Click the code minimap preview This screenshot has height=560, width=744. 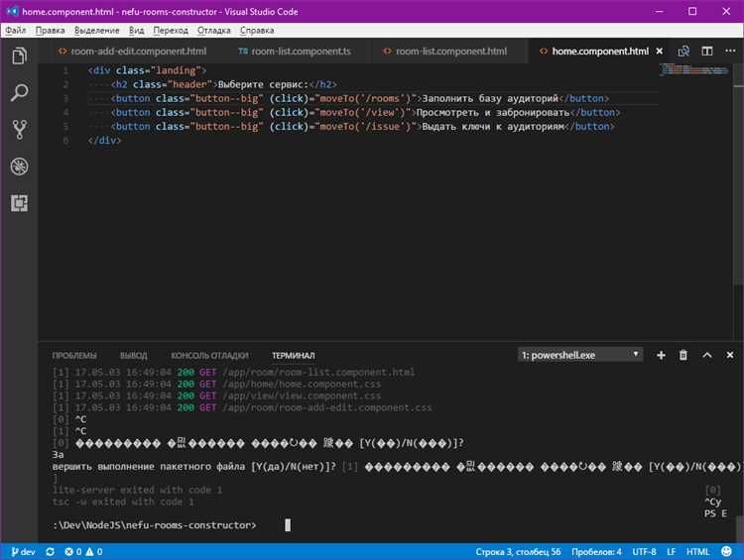tap(694, 69)
